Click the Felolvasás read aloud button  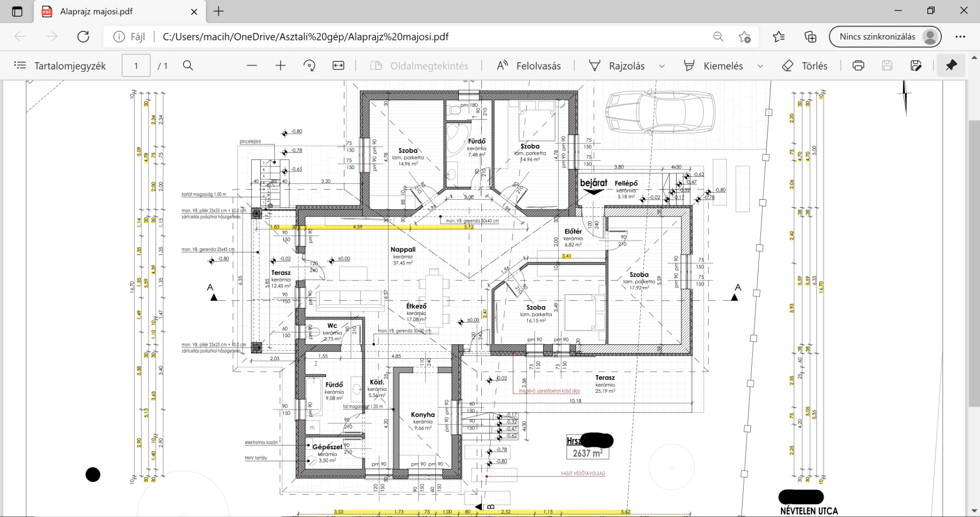click(529, 66)
